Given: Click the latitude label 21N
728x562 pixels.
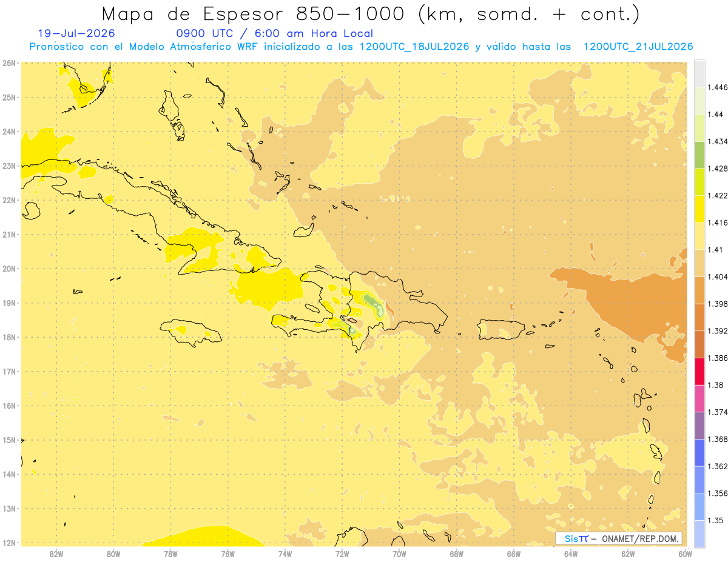Looking at the screenshot, I should coord(8,234).
